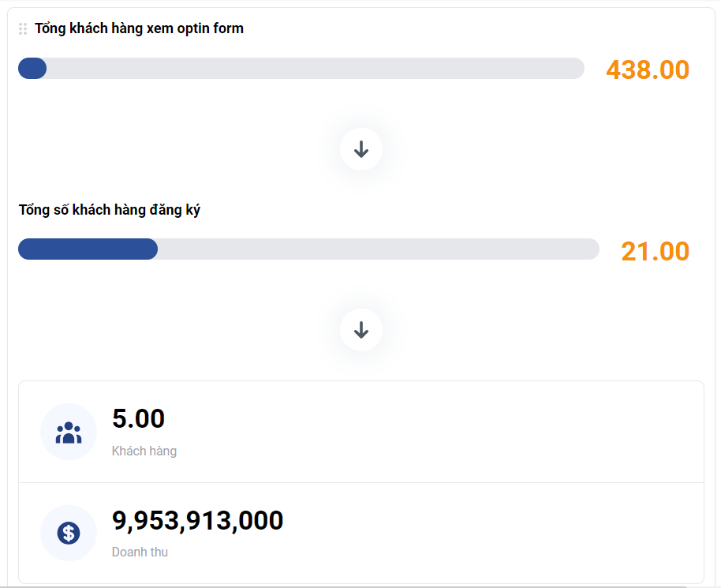Image resolution: width=721 pixels, height=588 pixels.
Task: Click the 9,953,913,000 revenue figure
Action: point(198,520)
